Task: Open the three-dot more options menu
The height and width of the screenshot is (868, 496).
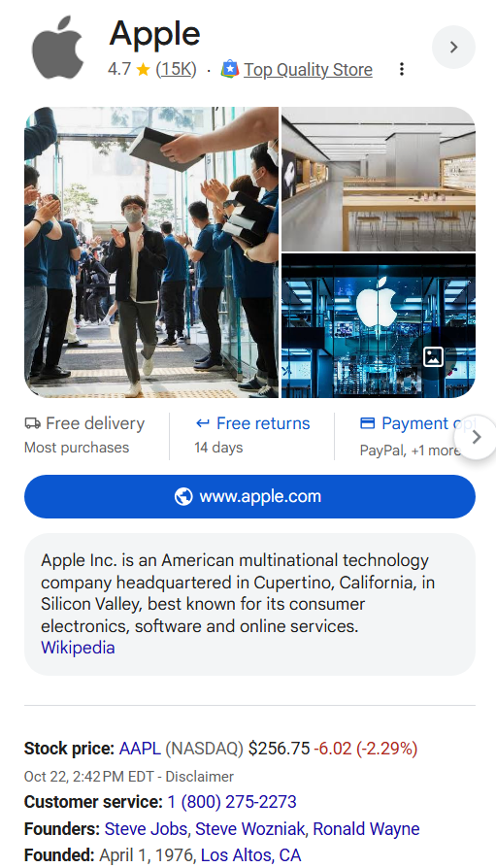Action: tap(401, 69)
